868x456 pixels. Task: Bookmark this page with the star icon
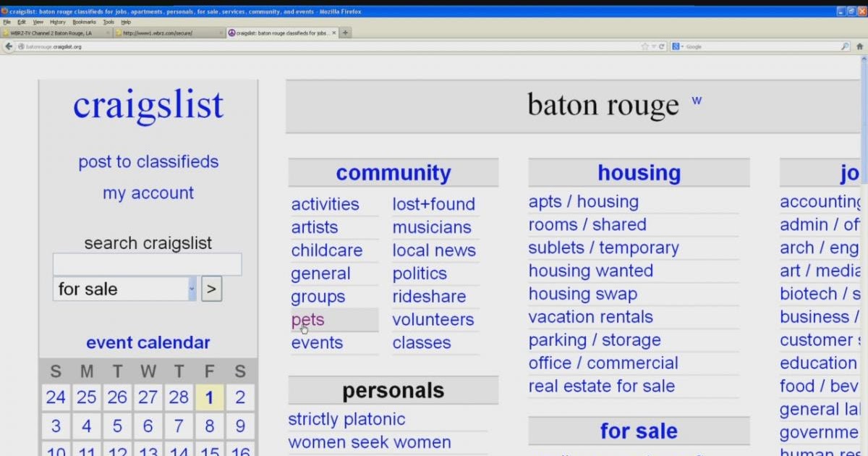tap(644, 46)
